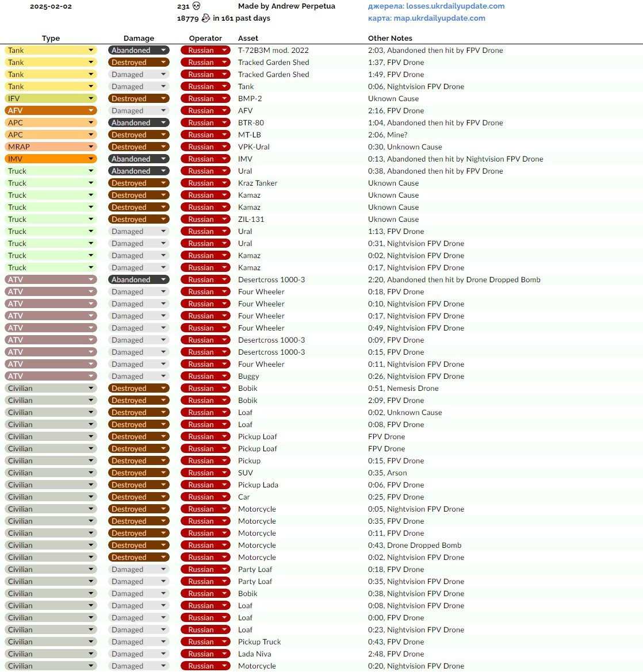Open the MRAP type dropdown
Viewport: 643px width, 672px height.
click(51, 147)
